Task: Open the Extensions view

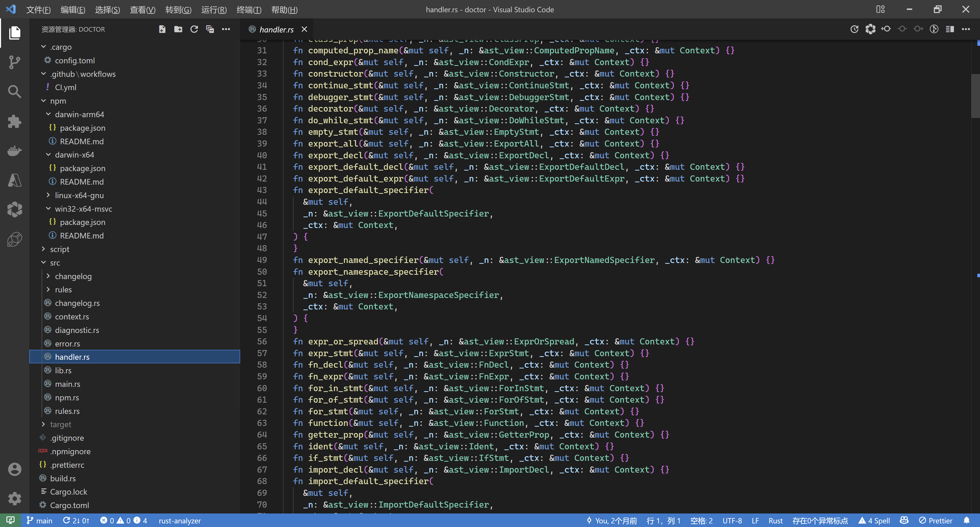Action: [x=15, y=121]
